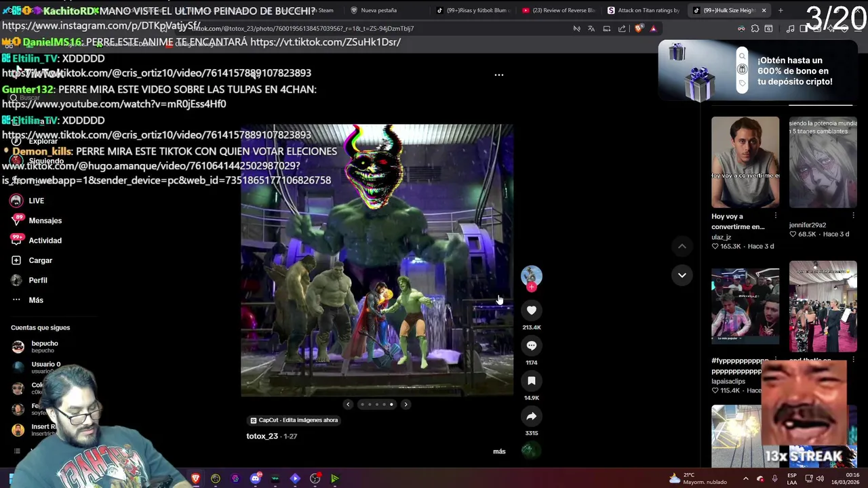Save the video with the bookmark icon
The image size is (868, 488).
coord(532,381)
